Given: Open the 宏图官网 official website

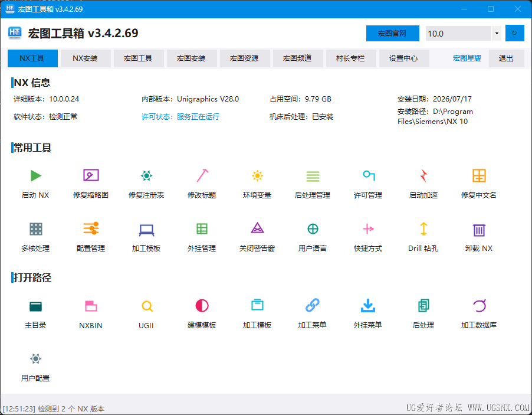Looking at the screenshot, I should (393, 33).
